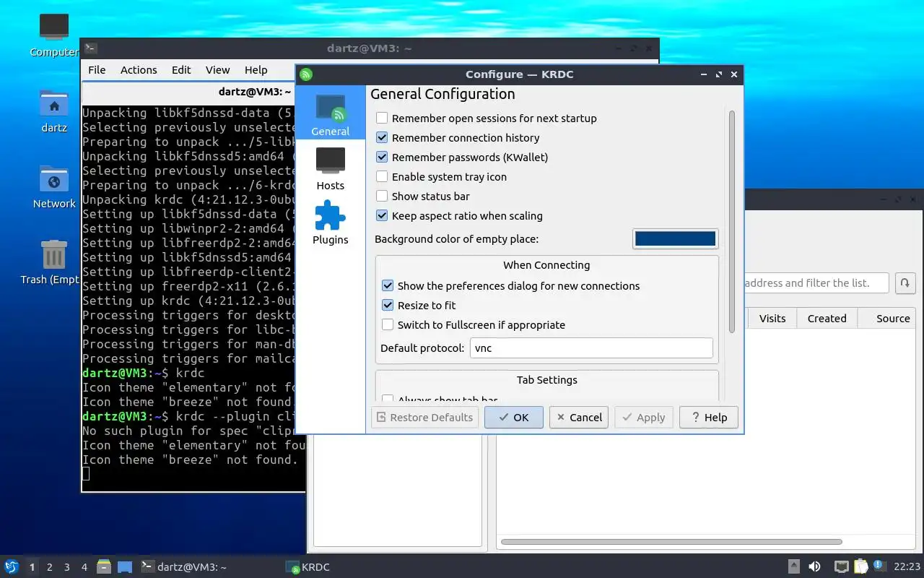924x578 pixels.
Task: Open the update notifier tray icon
Action: pyautogui.click(x=879, y=566)
